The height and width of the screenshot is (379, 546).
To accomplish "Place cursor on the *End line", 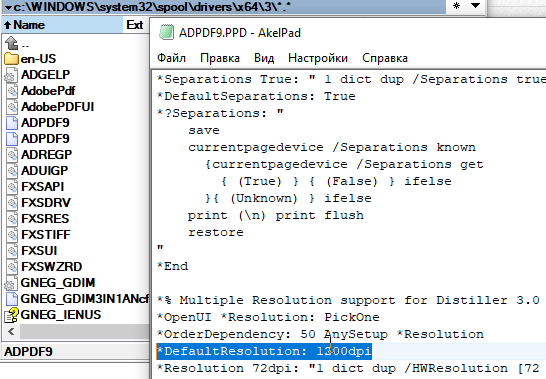I will tap(172, 266).
